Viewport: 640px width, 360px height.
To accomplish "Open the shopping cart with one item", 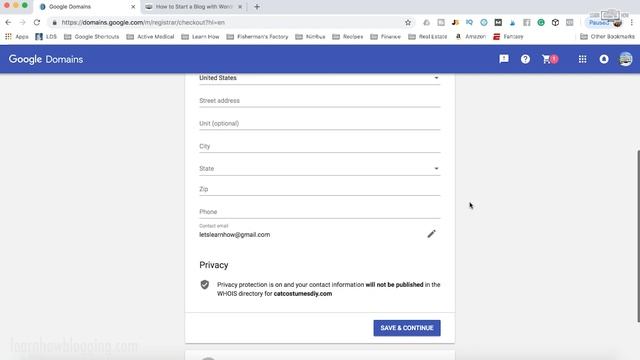I will 550,59.
